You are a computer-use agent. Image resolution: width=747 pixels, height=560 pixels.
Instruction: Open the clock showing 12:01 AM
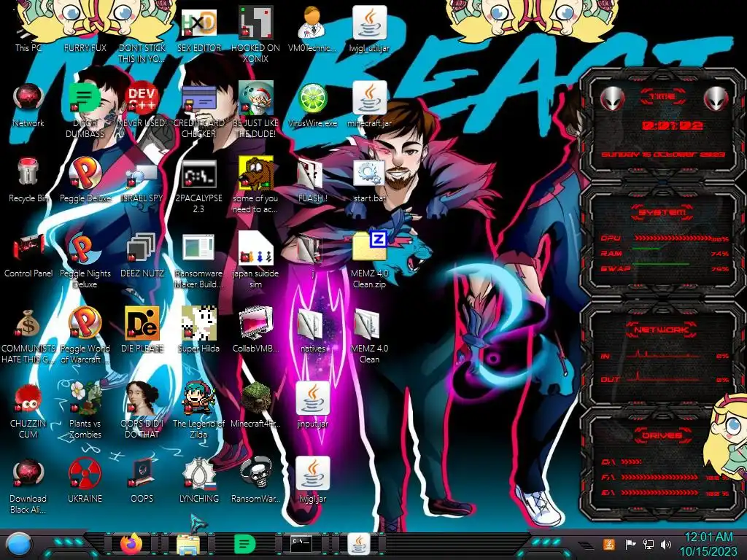point(708,544)
